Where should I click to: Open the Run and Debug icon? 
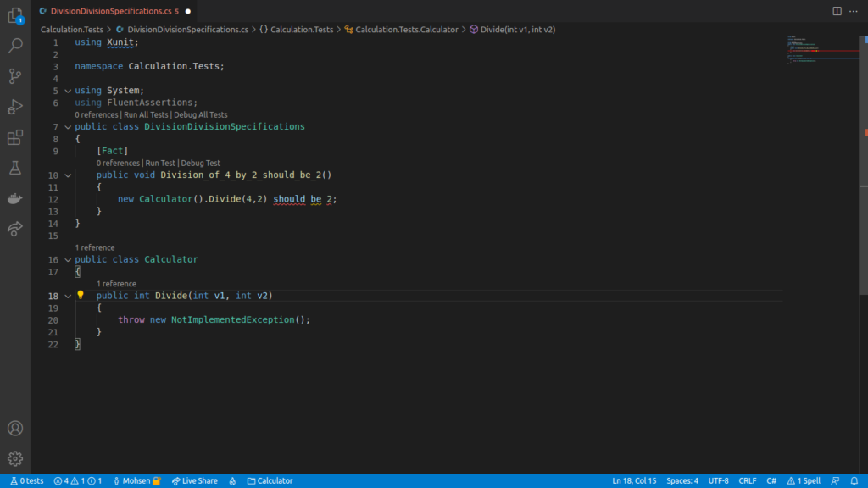14,106
